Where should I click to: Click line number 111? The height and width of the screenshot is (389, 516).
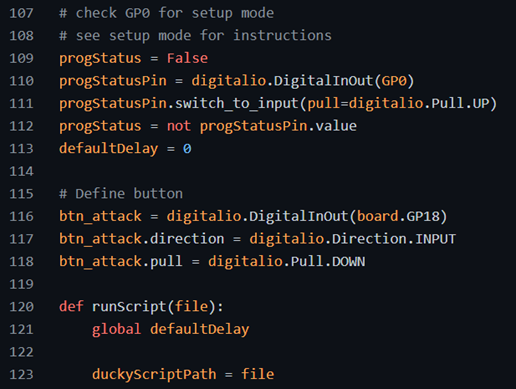click(21, 104)
